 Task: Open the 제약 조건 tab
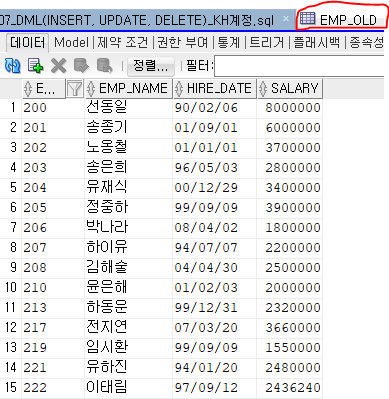[x=122, y=43]
